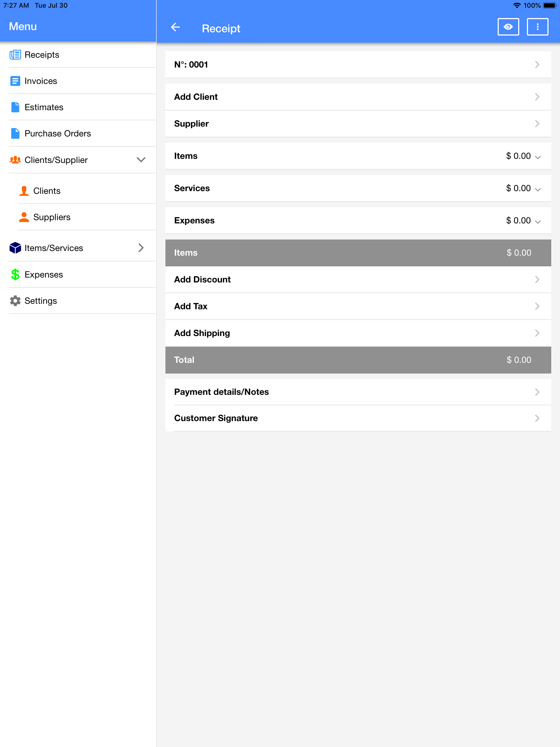Click the Purchase Orders file icon
Screen dimensions: 560x747
[15, 133]
